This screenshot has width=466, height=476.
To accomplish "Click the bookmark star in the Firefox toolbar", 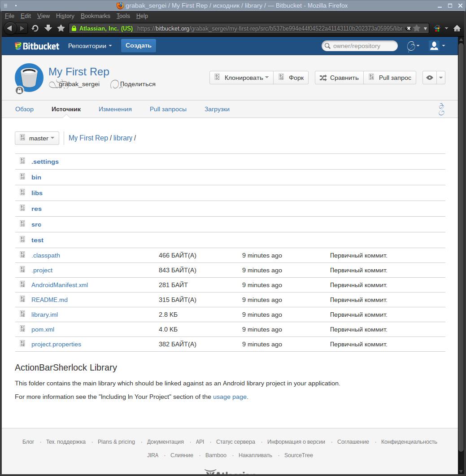I will pos(61,28).
